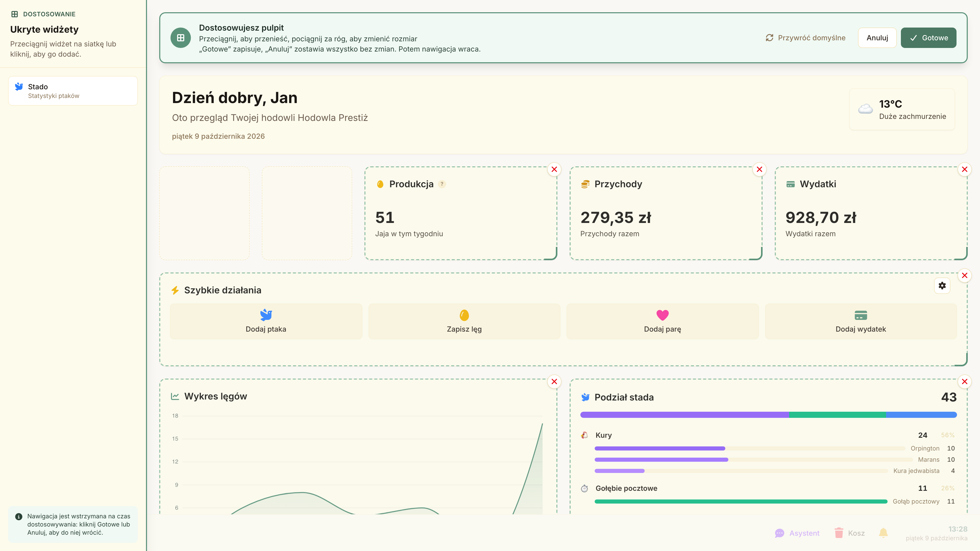Click the Podział stada total distribution bar
Image resolution: width=980 pixels, height=551 pixels.
pos(768,415)
